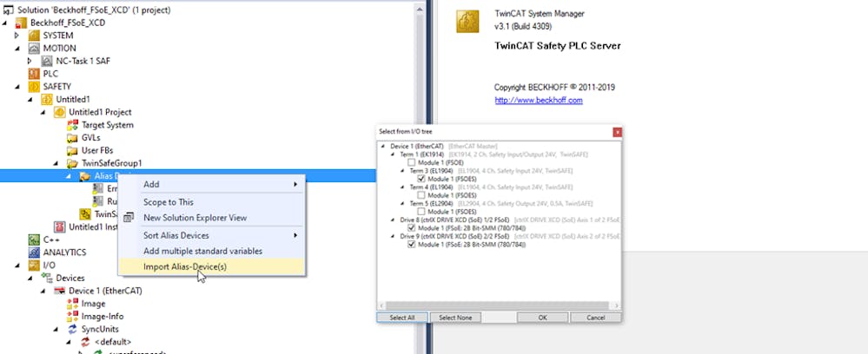Click the SyncUnits node icon

point(72,329)
